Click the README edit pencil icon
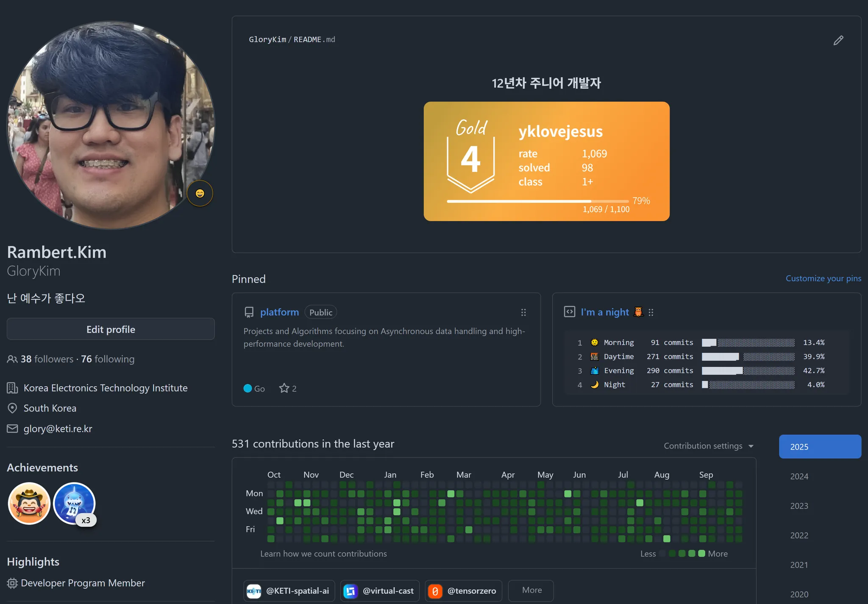Image resolution: width=868 pixels, height=604 pixels. coord(838,40)
